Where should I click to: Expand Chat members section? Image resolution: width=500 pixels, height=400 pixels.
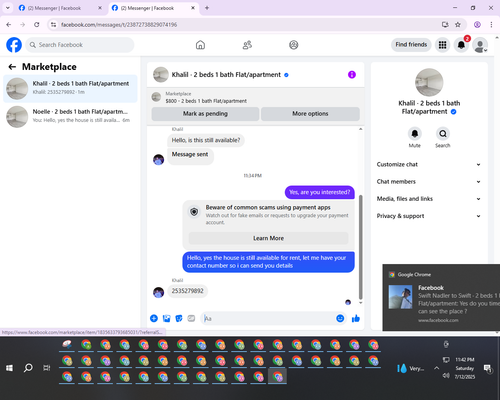pos(429,182)
